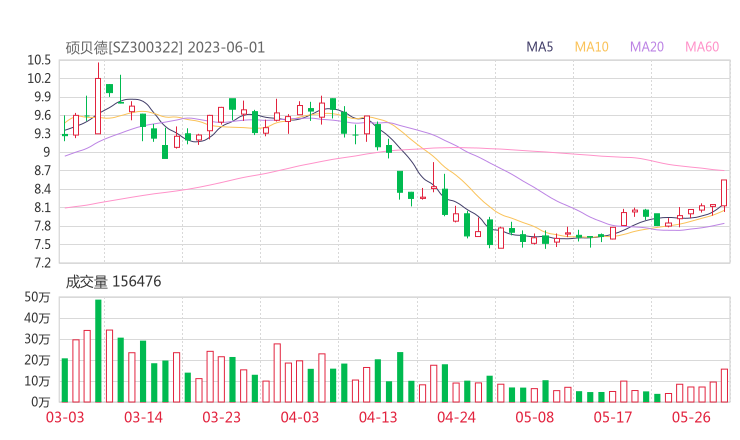Screen dimensions: 740x440
Task: Click the 10万 volume axis label
Action: point(37,381)
